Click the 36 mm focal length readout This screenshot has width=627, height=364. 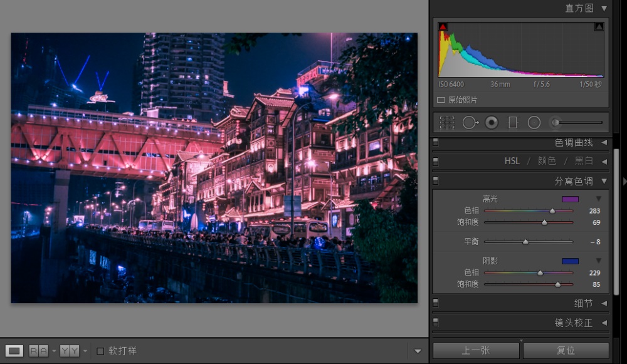click(500, 85)
